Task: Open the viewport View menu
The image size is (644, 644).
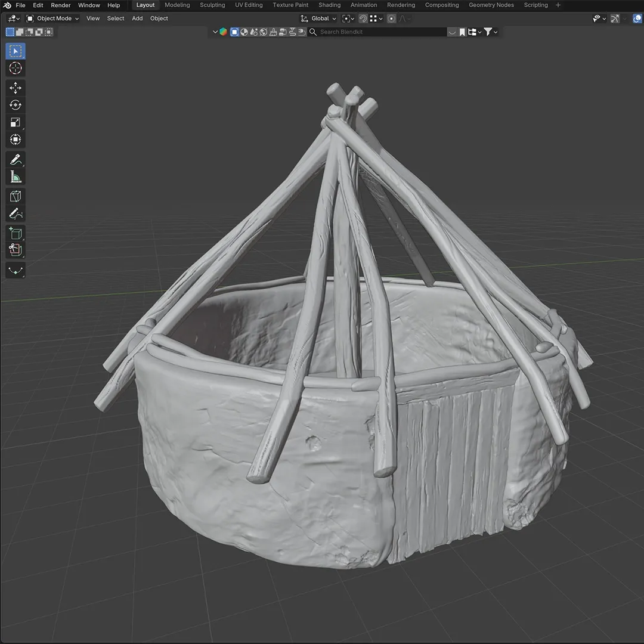Action: pyautogui.click(x=93, y=18)
